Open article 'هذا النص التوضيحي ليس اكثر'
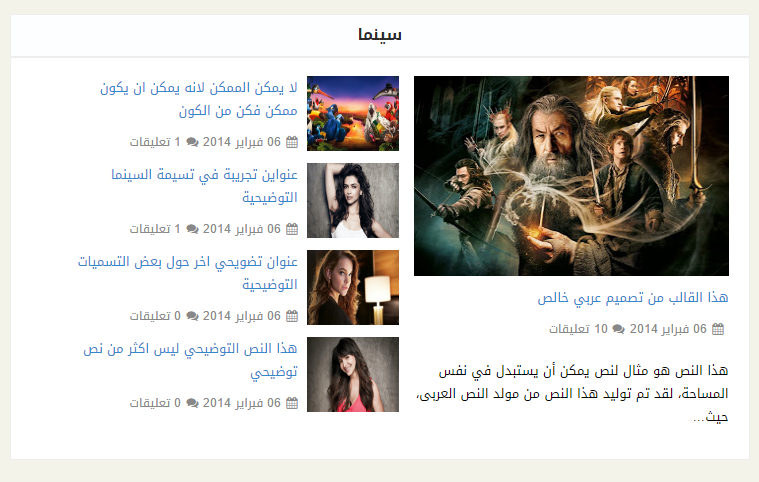 coord(190,361)
